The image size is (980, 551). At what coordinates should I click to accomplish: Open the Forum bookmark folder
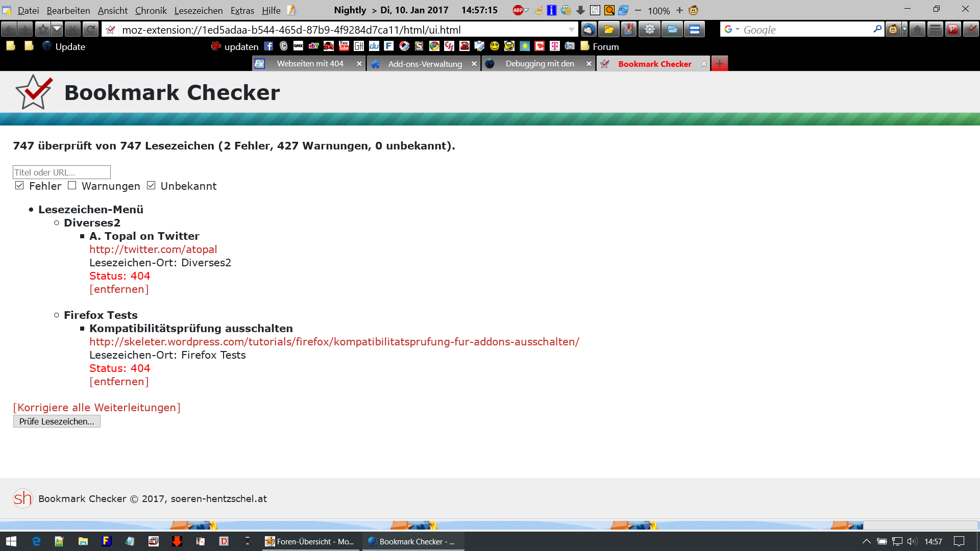tap(600, 46)
